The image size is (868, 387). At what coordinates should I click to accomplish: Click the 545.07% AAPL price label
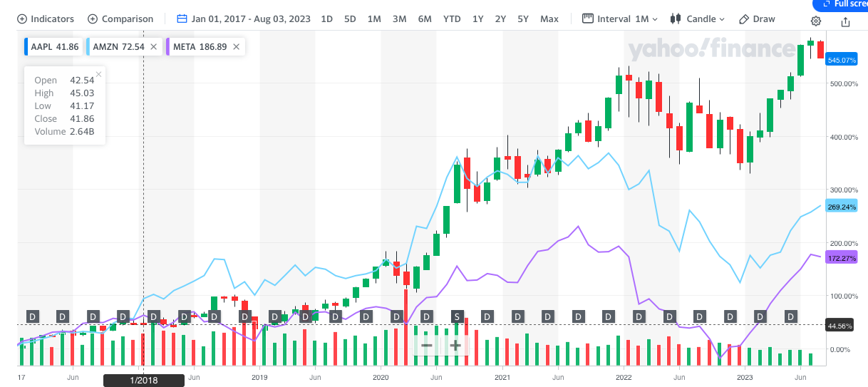pos(841,61)
